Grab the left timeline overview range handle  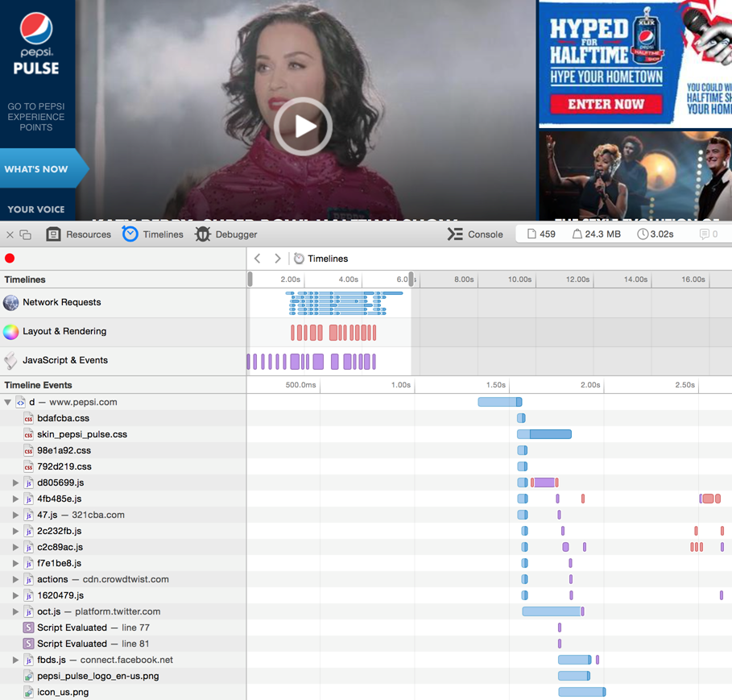click(250, 280)
